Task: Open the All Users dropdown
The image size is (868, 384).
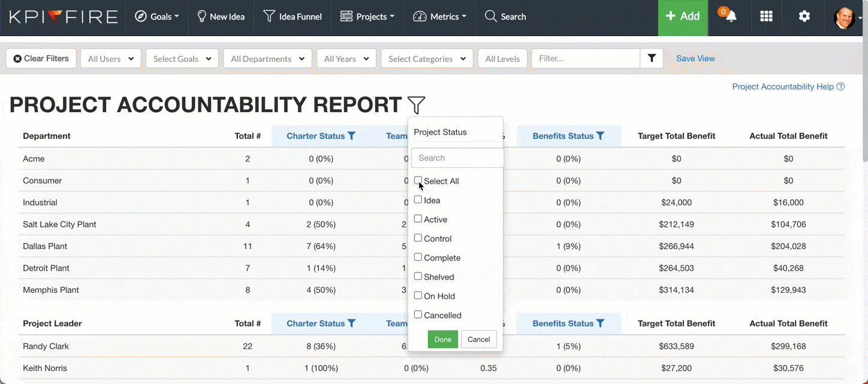Action: pyautogui.click(x=110, y=58)
